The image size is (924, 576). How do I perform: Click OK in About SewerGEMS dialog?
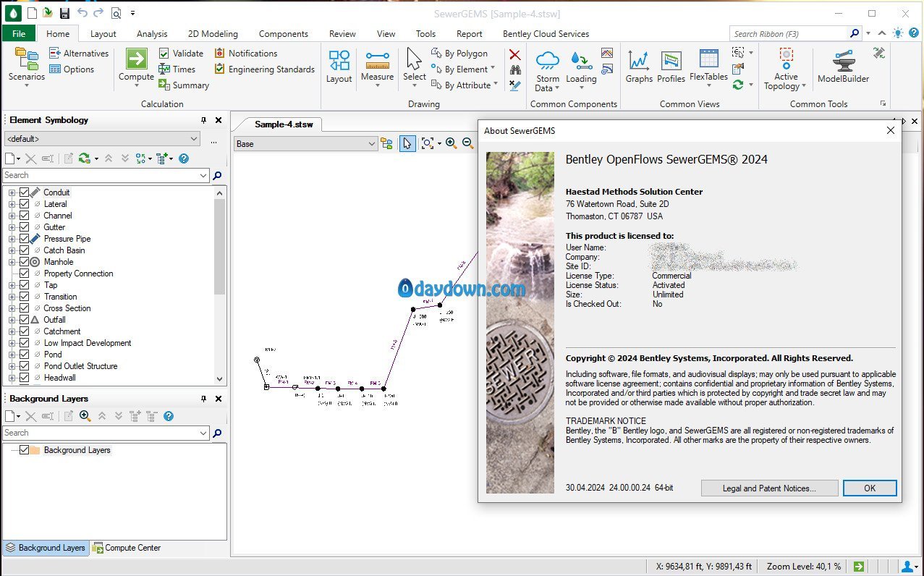[870, 488]
